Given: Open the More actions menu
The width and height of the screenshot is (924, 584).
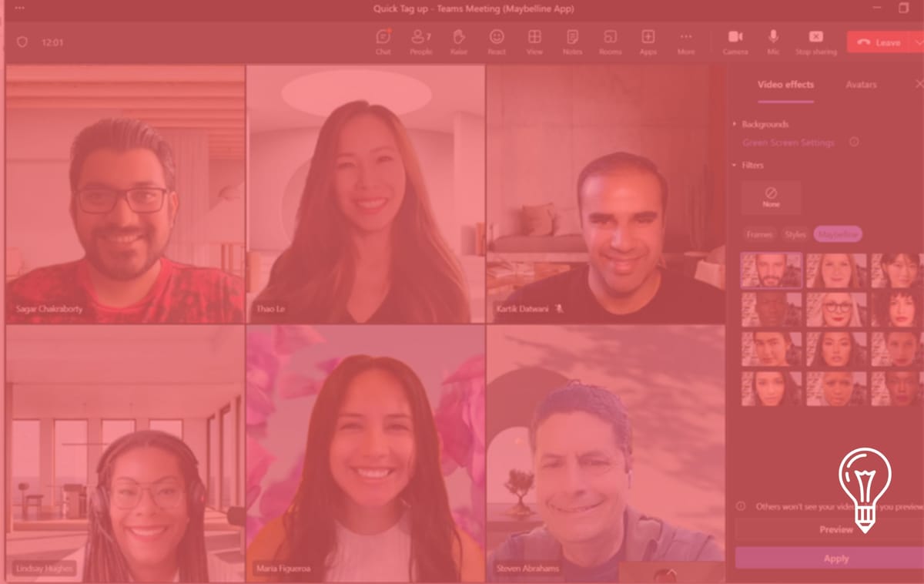Looking at the screenshot, I should [x=685, y=42].
